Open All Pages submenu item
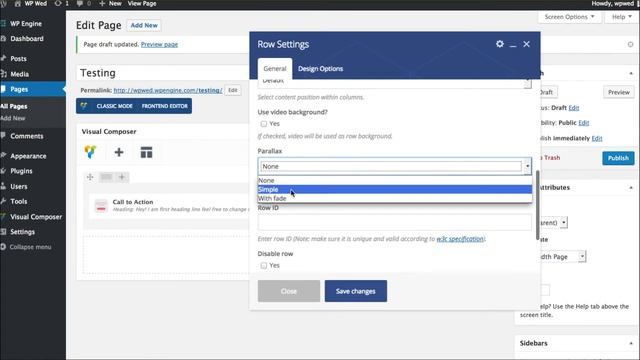640x360 pixels. 14,106
